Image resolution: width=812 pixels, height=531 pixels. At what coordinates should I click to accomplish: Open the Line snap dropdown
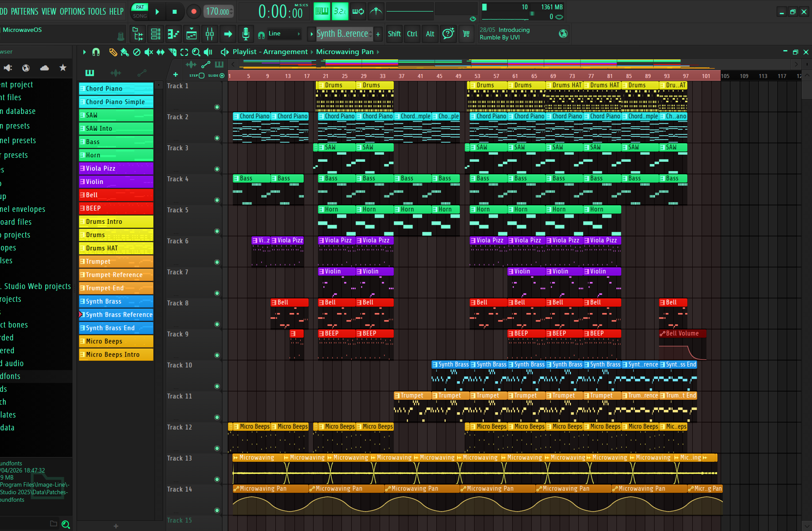click(x=284, y=34)
